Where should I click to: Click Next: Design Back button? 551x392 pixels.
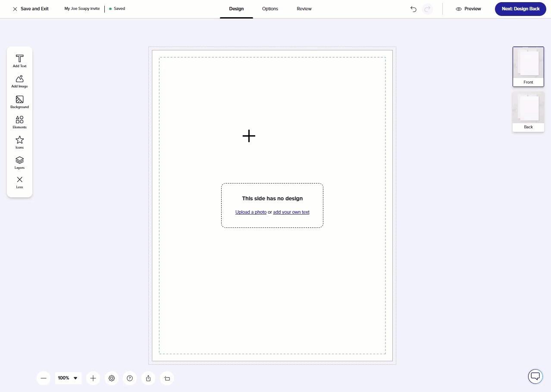(x=520, y=9)
